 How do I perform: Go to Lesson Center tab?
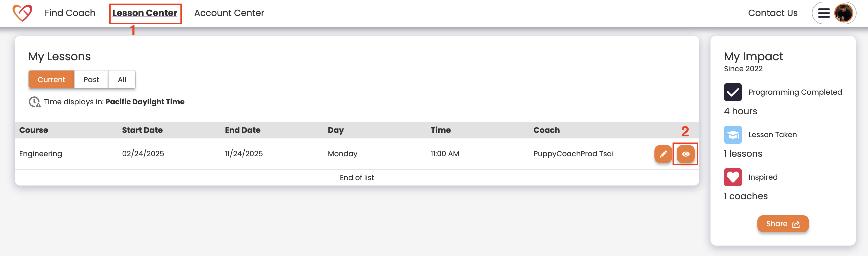pyautogui.click(x=145, y=13)
